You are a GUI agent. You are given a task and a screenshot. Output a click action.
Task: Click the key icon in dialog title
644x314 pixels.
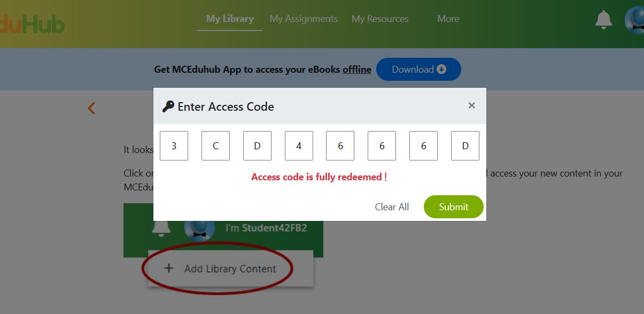pyautogui.click(x=168, y=106)
